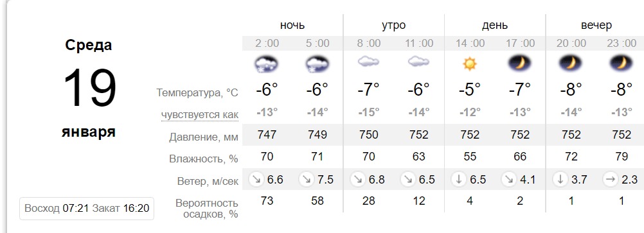Click the Восход 07:21 Закат 16:20 box
644x233 pixels.
(x=87, y=209)
